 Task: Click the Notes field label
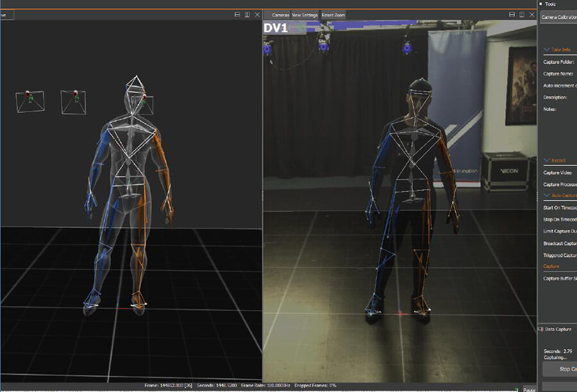pos(550,110)
